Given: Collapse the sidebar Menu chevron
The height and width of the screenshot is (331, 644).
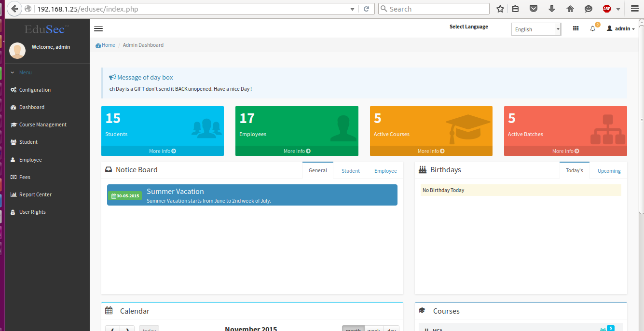Looking at the screenshot, I should click(13, 73).
